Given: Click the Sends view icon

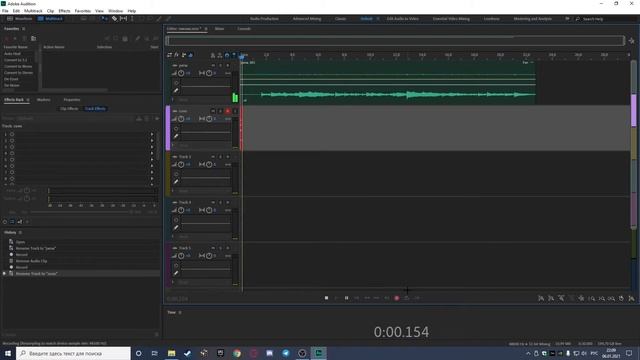Looking at the screenshot, I should (x=184, y=55).
